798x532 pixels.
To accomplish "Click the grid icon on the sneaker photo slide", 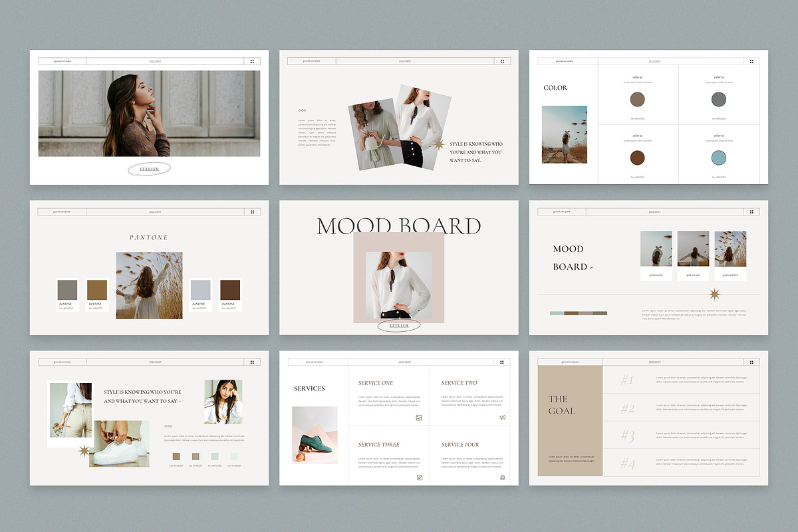I will pos(253,362).
